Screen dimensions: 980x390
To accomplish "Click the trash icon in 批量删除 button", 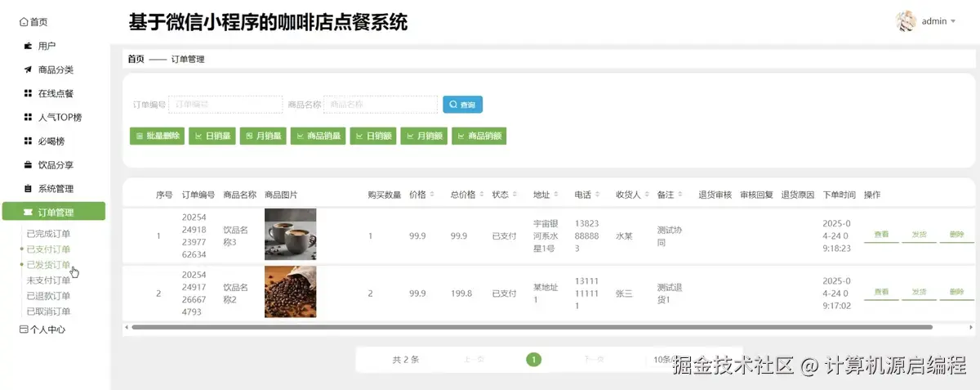I will (x=140, y=136).
